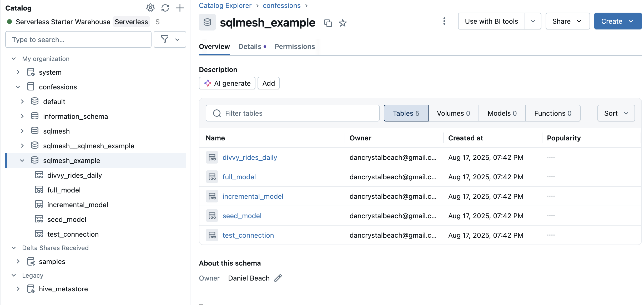Star sqlmesh_example as favorite
Image resolution: width=644 pixels, height=305 pixels.
[343, 23]
